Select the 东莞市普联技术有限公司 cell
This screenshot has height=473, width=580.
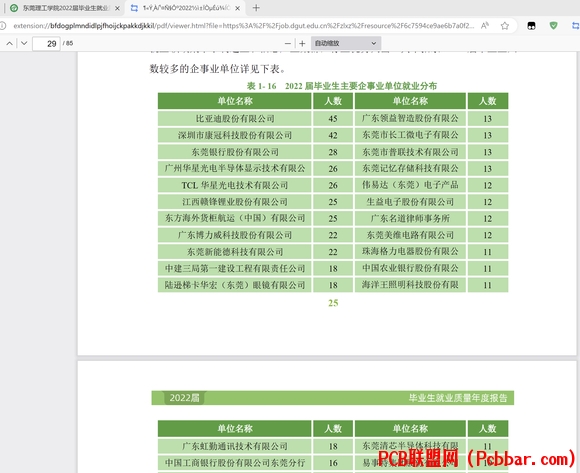coord(410,152)
